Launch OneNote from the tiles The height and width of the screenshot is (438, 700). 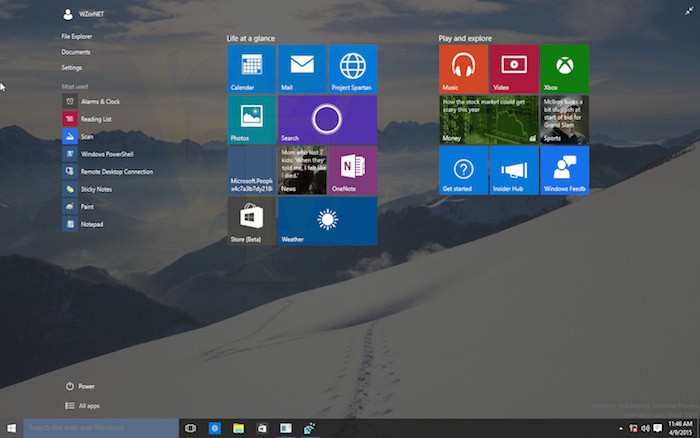coord(352,170)
